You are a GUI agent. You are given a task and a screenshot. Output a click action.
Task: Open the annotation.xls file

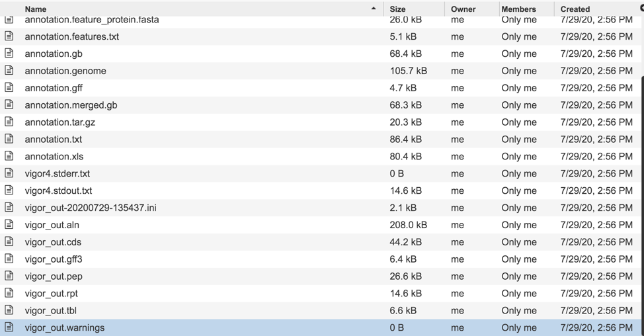coord(54,157)
